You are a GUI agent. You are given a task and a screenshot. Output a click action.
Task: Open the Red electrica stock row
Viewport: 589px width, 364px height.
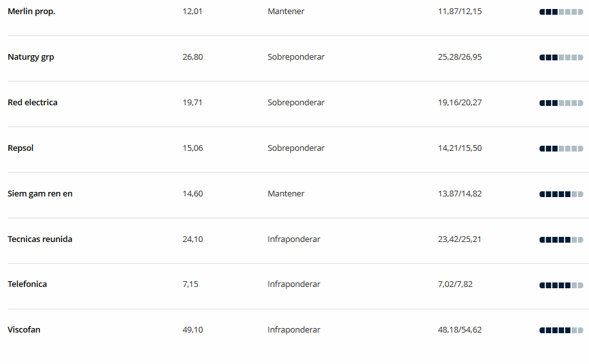[x=33, y=103]
